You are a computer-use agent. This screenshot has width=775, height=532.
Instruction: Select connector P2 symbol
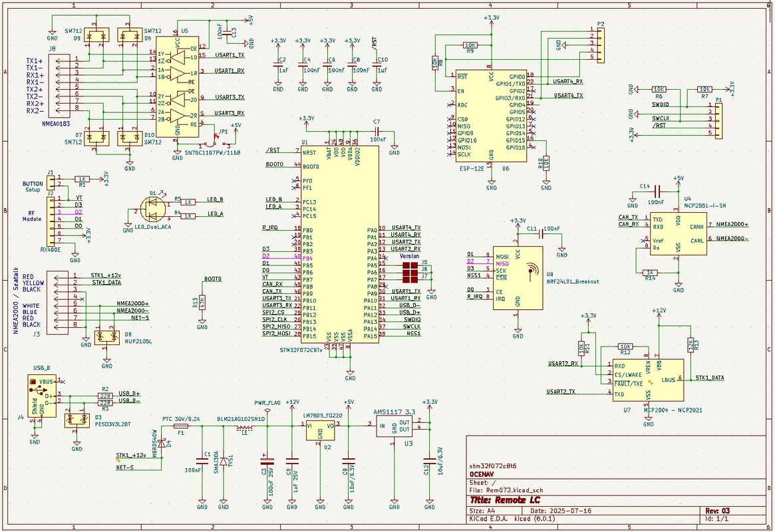tap(601, 45)
